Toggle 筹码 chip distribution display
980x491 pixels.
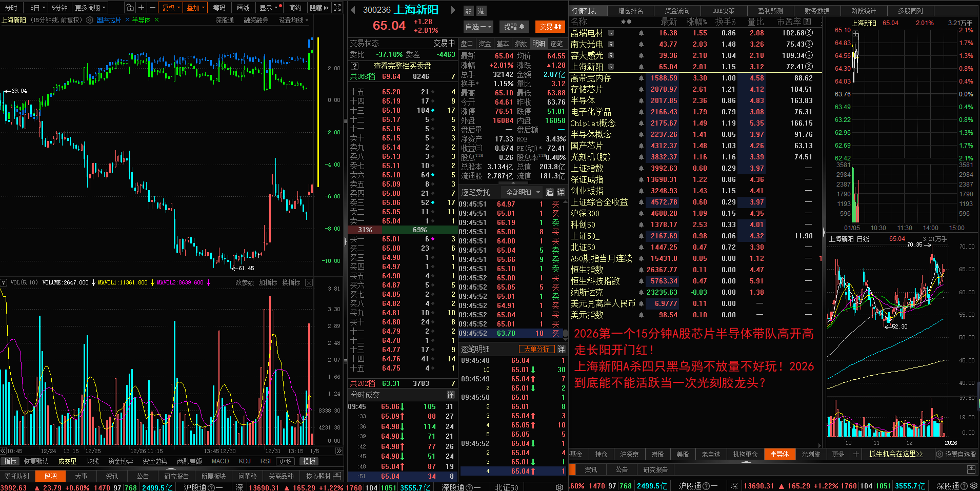pyautogui.click(x=219, y=8)
